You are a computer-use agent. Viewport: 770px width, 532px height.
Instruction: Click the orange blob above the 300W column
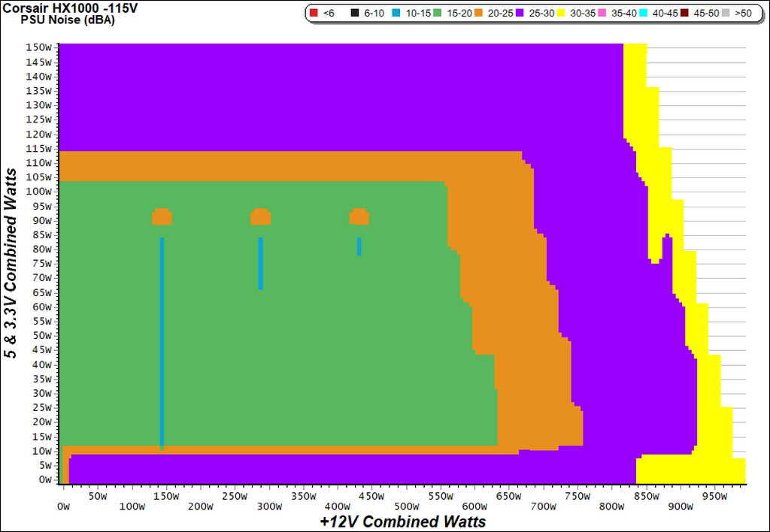[261, 217]
